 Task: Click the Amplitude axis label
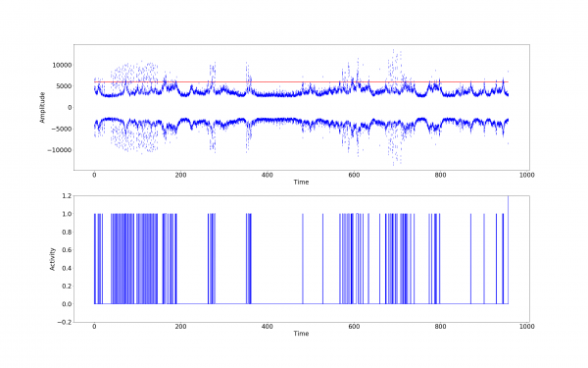(x=42, y=107)
